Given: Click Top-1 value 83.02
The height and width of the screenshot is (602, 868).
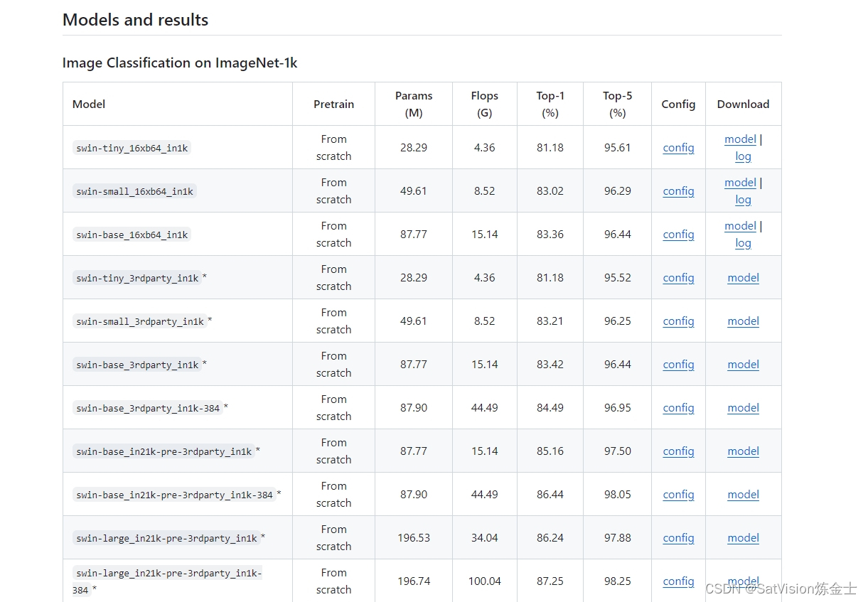Looking at the screenshot, I should [550, 191].
